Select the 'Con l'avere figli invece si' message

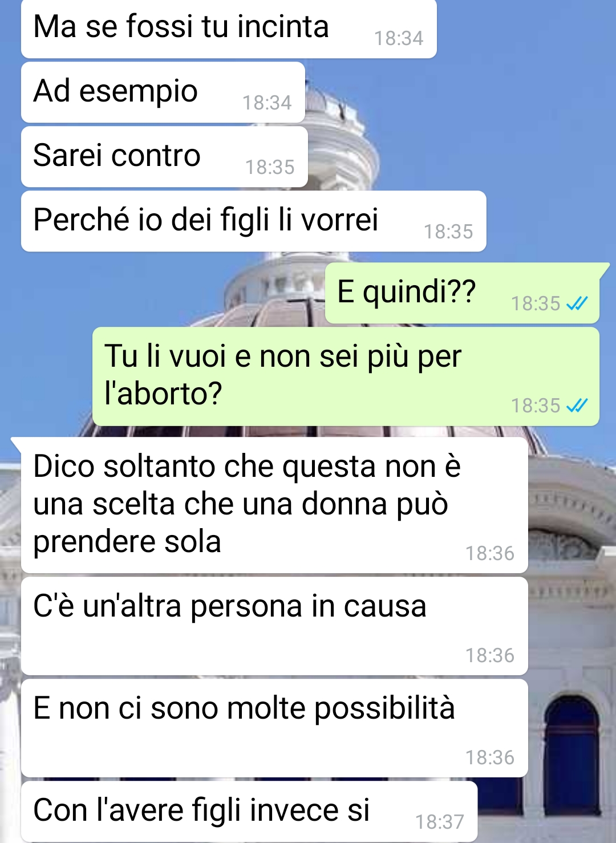coord(249,812)
